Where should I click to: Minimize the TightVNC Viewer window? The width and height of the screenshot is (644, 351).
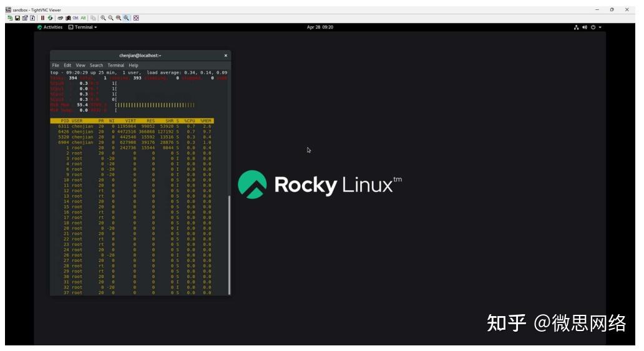pos(597,9)
